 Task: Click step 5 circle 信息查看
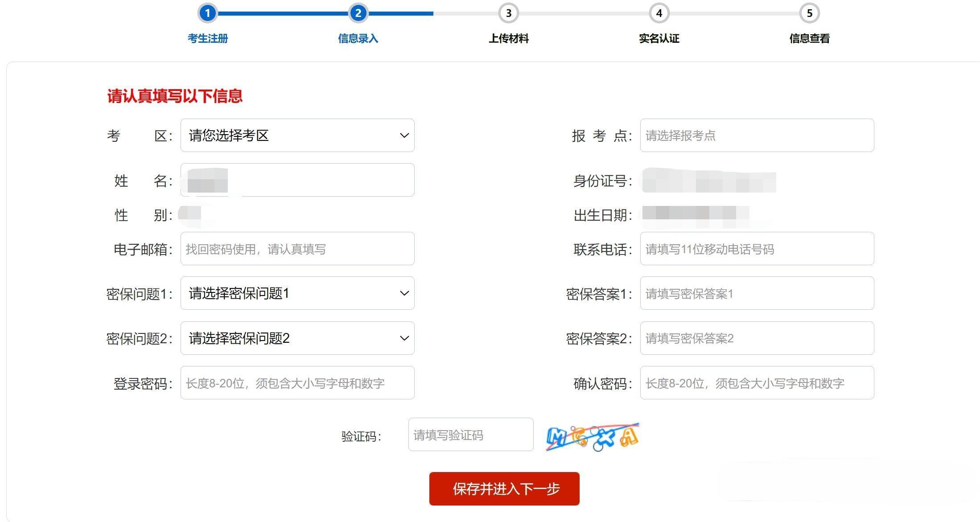(x=810, y=13)
